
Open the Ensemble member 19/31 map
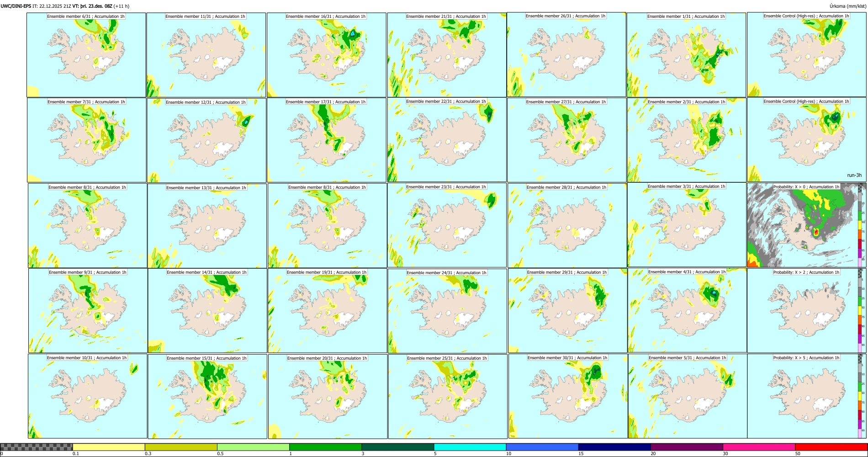tap(328, 311)
